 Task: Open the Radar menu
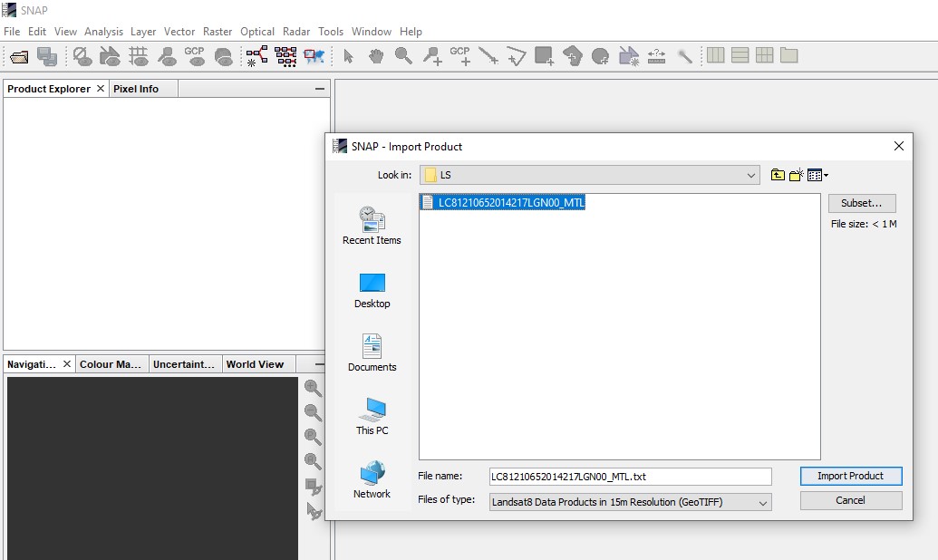pyautogui.click(x=296, y=32)
